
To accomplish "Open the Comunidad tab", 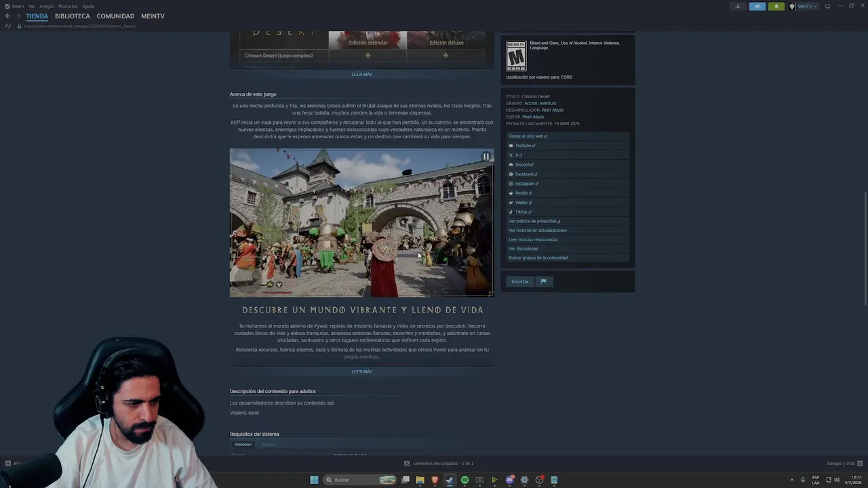I will (115, 16).
